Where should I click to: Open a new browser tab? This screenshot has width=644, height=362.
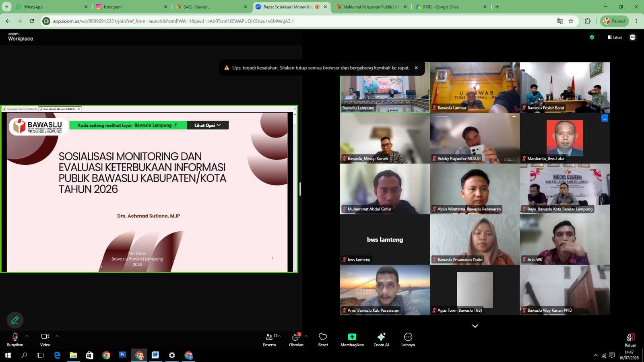coord(497,7)
